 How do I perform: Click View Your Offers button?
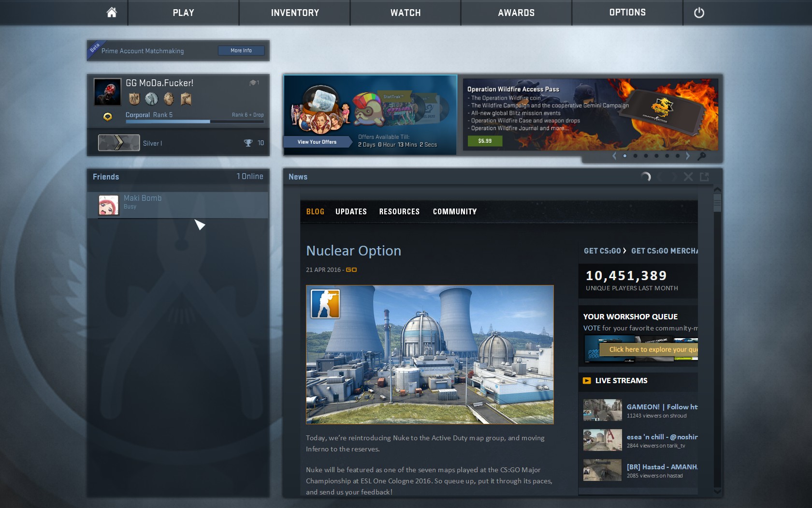click(317, 142)
